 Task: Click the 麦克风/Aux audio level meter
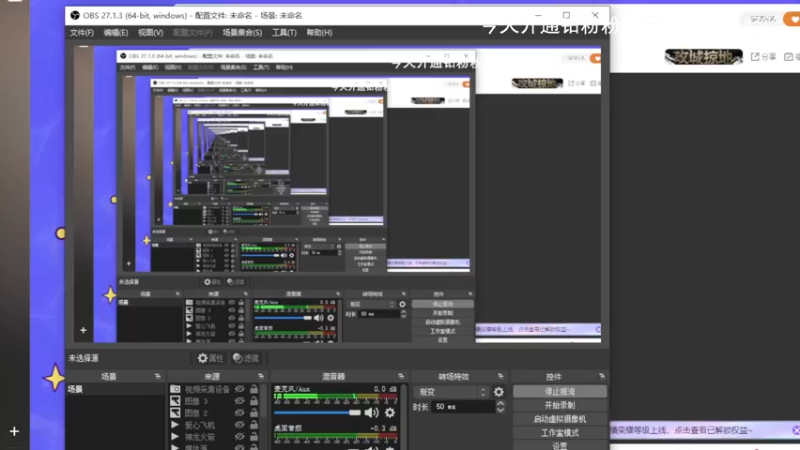335,396
